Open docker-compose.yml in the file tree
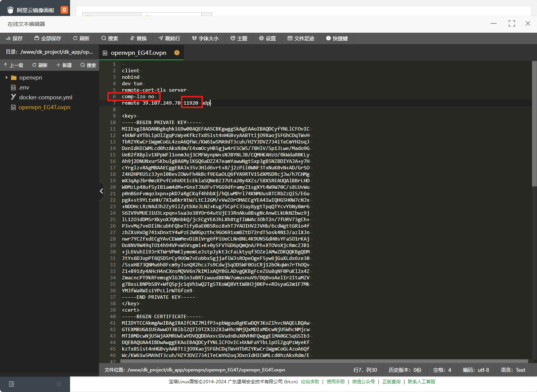This screenshot has width=537, height=392. pyautogui.click(x=45, y=97)
